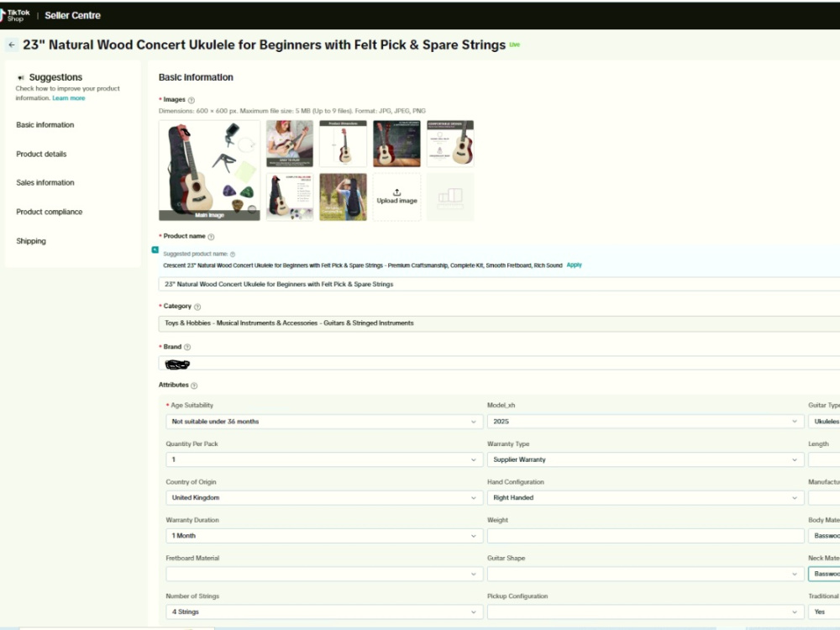Click help icon beside Suggested product name
Image resolution: width=840 pixels, height=630 pixels.
[x=233, y=255]
